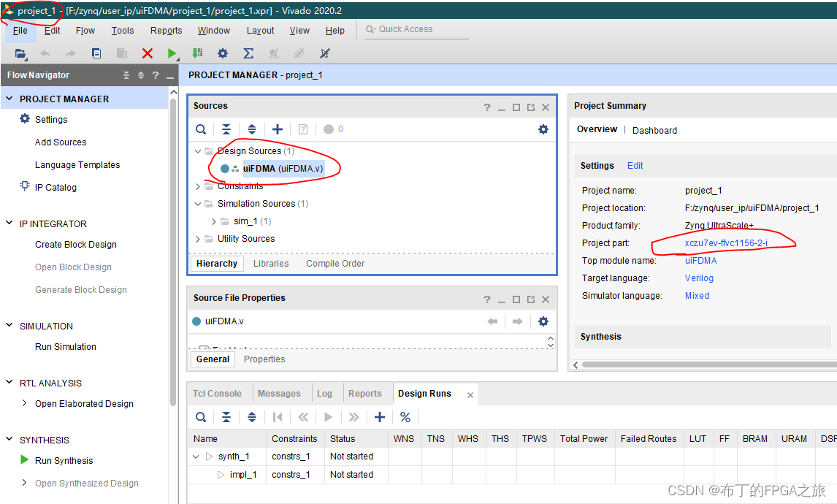Viewport: 837px width, 504px height.
Task: Add sources with the plus icon
Action: click(278, 129)
